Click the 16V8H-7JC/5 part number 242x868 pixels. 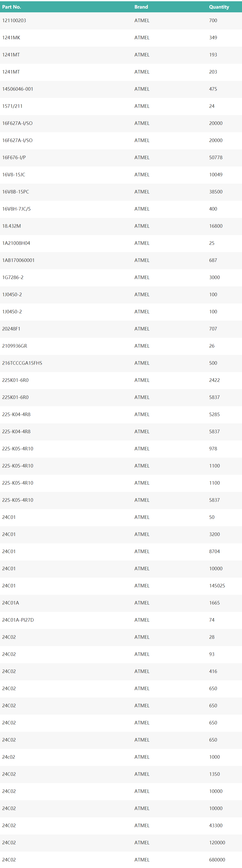coord(17,209)
